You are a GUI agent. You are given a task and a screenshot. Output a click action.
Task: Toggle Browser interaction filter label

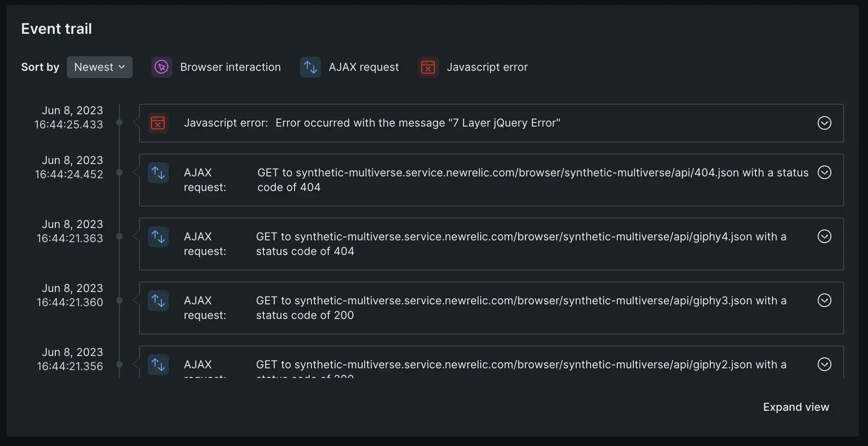tap(230, 67)
